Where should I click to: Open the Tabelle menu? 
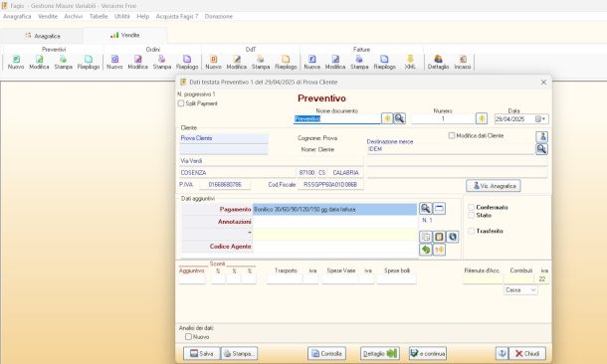99,16
